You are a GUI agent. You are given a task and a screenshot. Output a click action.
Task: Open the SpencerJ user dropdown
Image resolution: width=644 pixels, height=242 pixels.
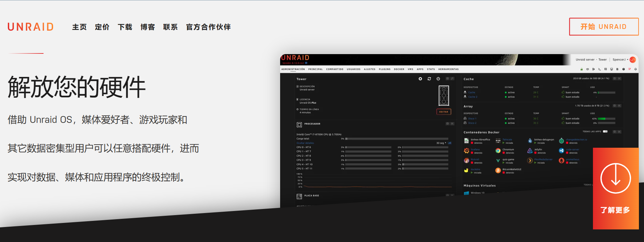click(x=620, y=60)
